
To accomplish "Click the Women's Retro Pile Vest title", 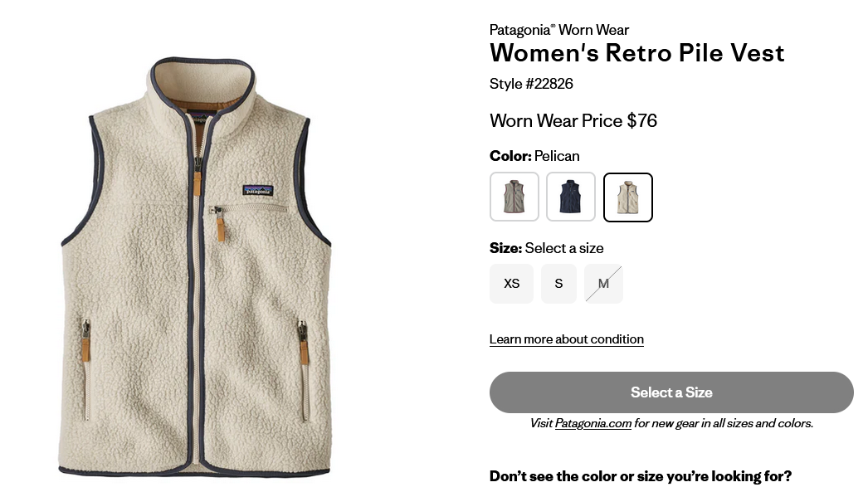I will (x=637, y=53).
